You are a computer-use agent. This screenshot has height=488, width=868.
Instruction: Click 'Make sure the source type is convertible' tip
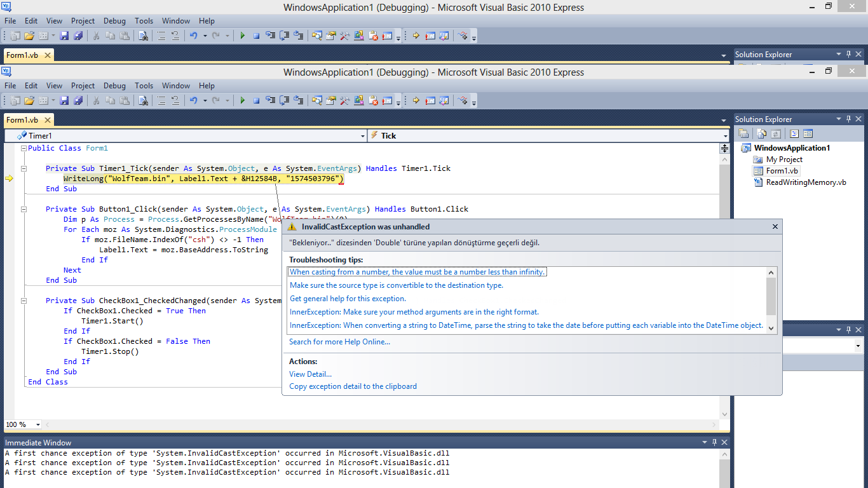click(397, 285)
